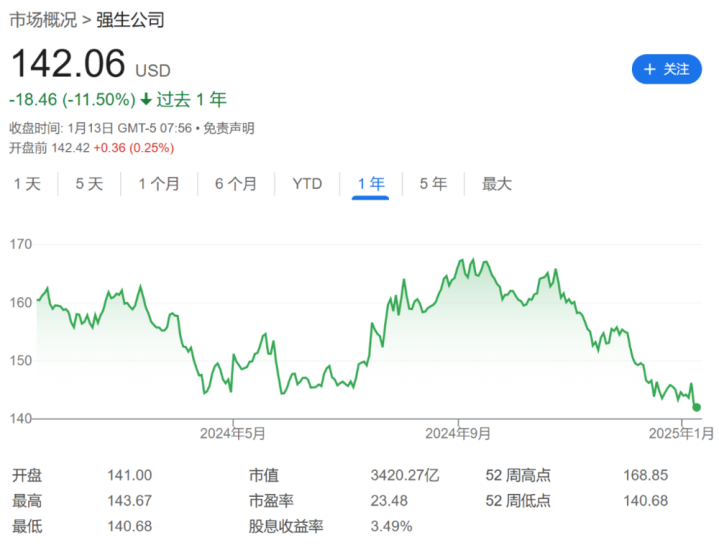Click the 关注 follow button
The image size is (719, 553).
point(666,69)
